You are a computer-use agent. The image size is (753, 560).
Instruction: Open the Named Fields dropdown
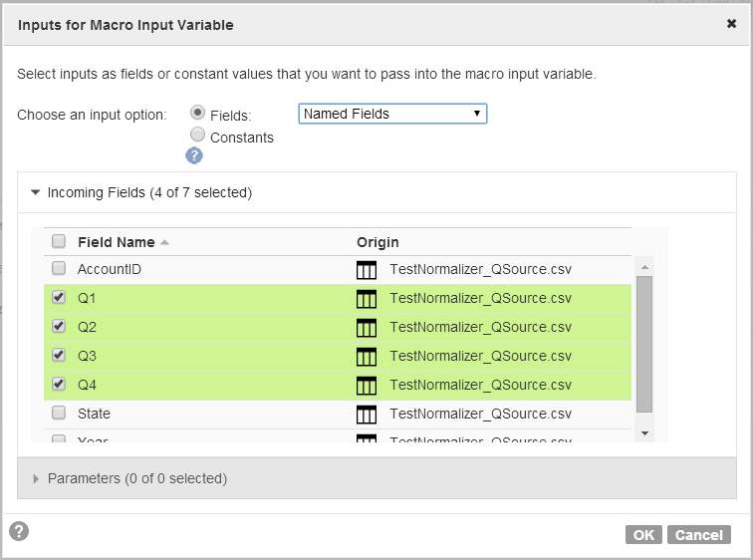[392, 114]
